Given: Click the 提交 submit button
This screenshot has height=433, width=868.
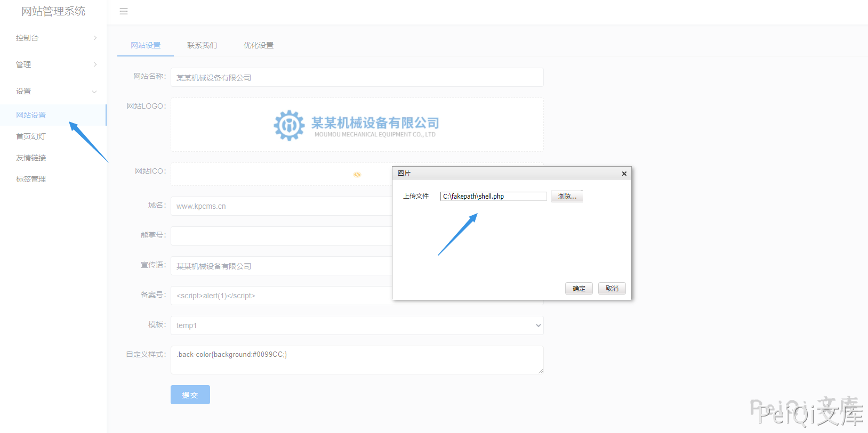Looking at the screenshot, I should [x=190, y=395].
